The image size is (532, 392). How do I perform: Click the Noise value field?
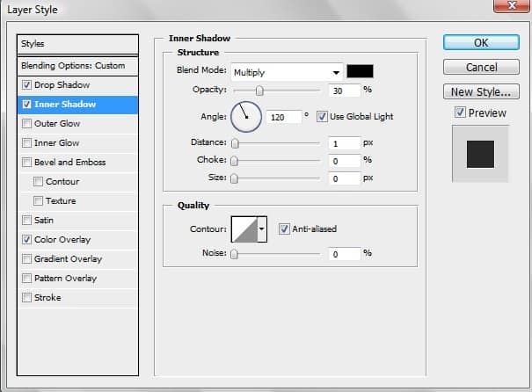[x=344, y=254]
